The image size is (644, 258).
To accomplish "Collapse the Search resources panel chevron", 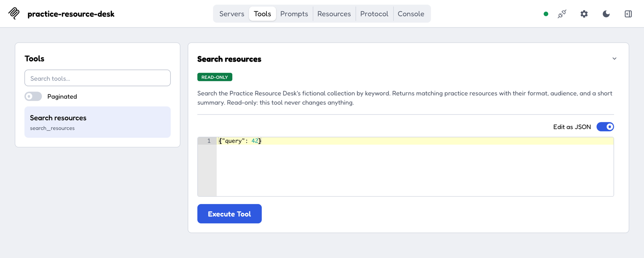I will [614, 59].
